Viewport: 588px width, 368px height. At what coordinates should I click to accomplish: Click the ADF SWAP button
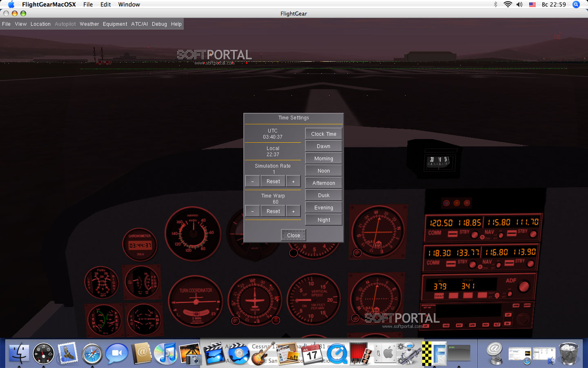439,296
